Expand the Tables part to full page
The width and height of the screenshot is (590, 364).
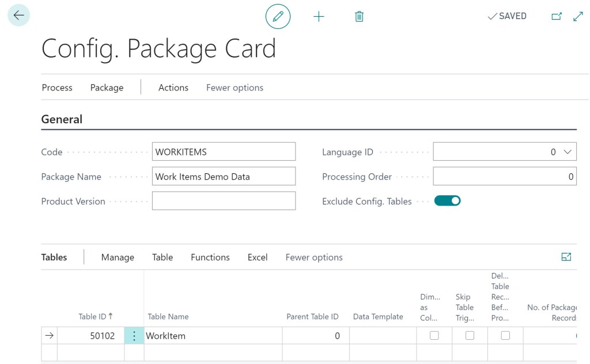coord(566,257)
